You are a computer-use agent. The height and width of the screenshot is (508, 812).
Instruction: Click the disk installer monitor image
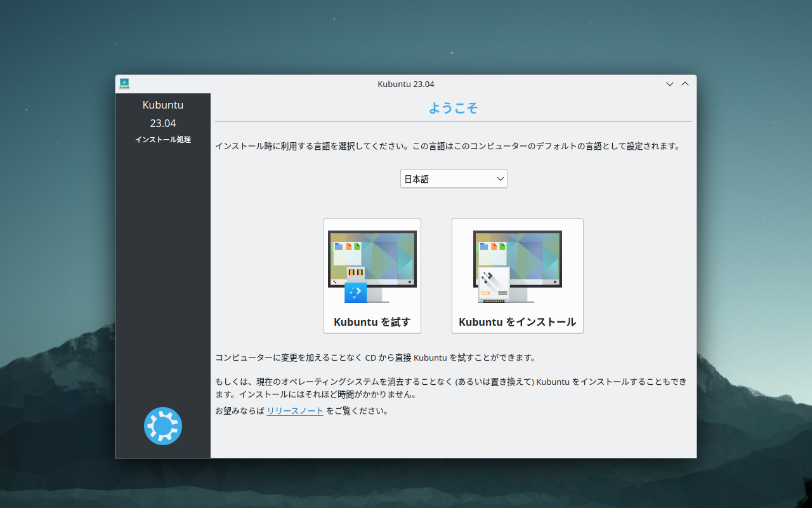tap(518, 267)
